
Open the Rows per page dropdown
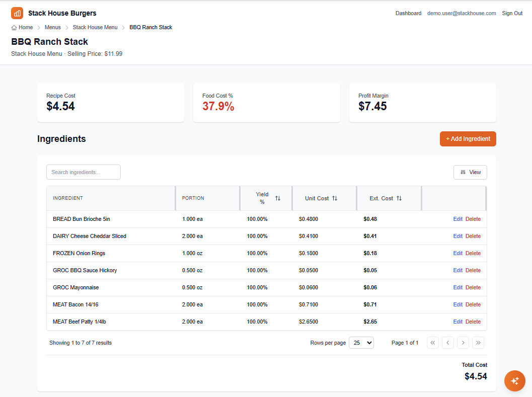click(x=361, y=343)
